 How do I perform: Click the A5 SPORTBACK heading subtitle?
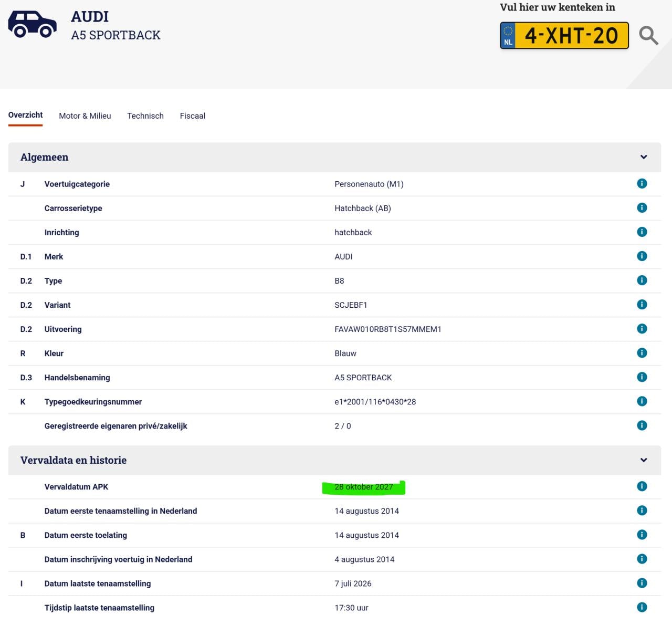click(116, 35)
